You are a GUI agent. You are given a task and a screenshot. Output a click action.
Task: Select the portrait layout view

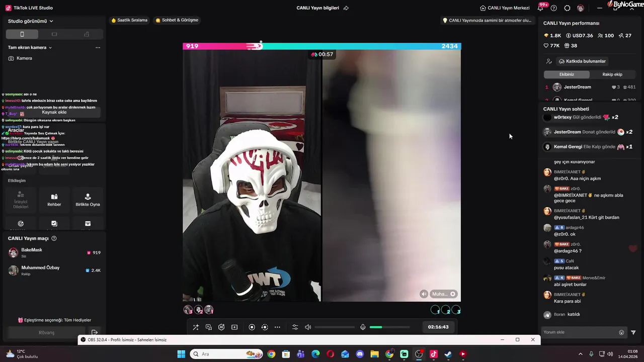tap(22, 34)
